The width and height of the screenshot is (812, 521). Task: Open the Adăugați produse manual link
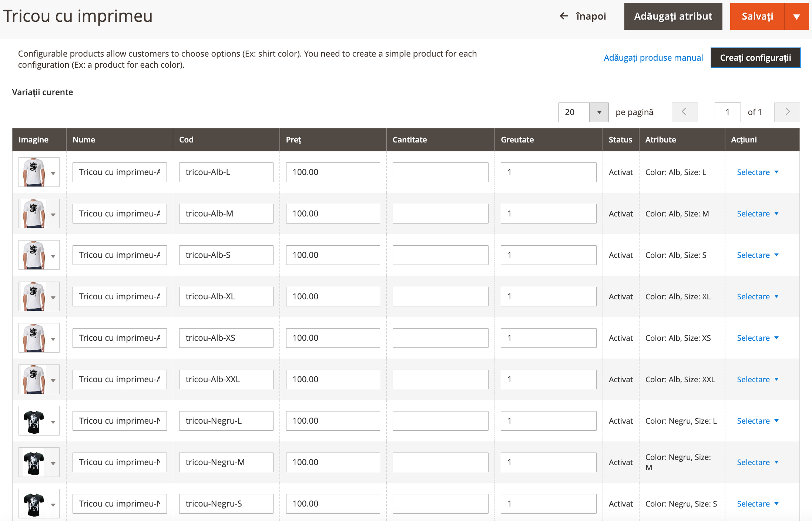653,58
